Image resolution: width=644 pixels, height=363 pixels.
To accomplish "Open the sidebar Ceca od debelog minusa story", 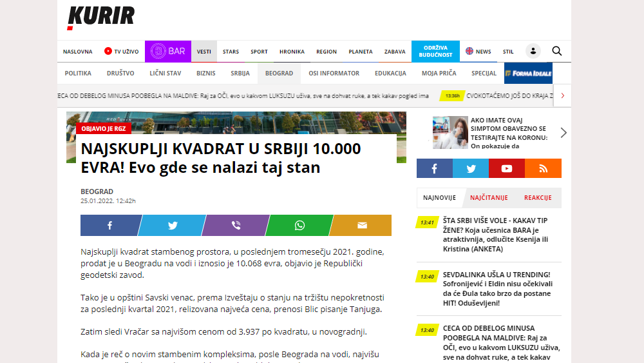I will coord(501,342).
